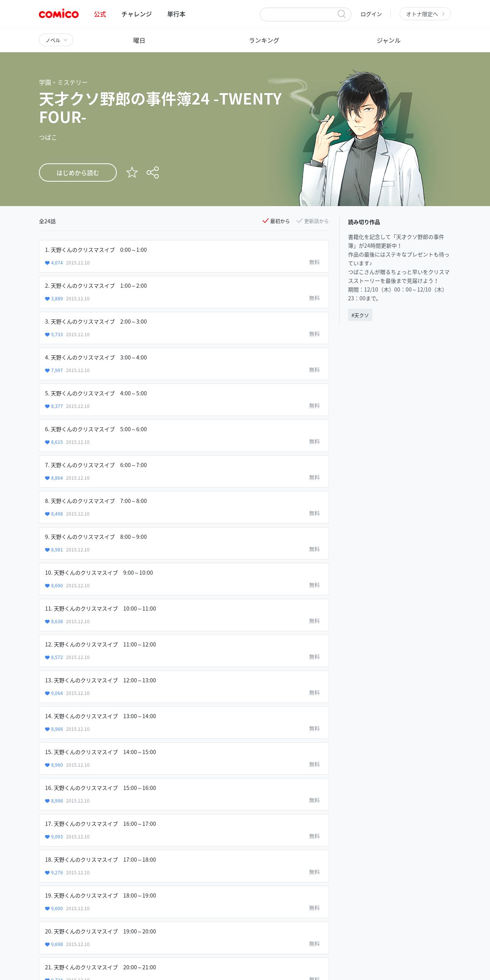Screen dimensions: 490x980
Task: Open ジャンル navigation item
Action: [388, 40]
